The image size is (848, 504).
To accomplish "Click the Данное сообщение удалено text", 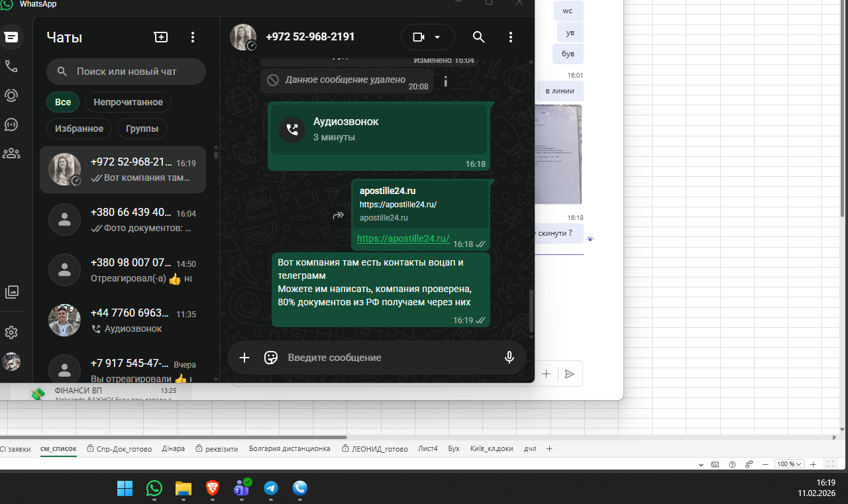I will (345, 79).
